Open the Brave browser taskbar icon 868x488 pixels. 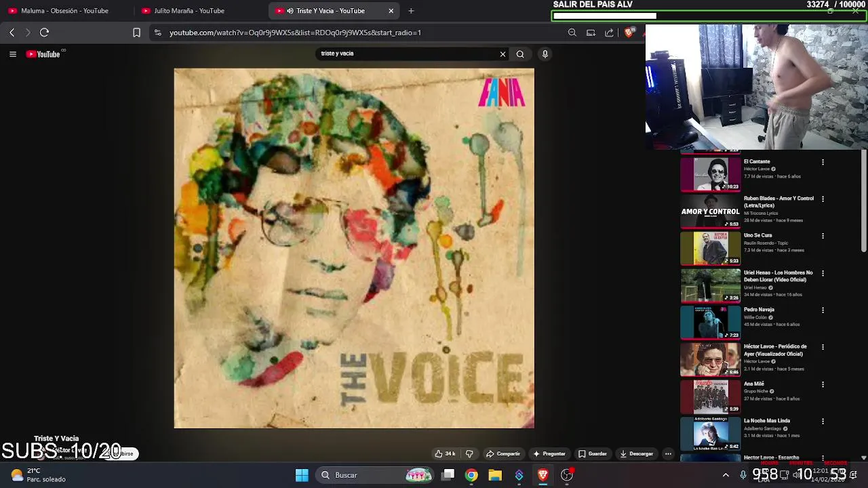coord(542,475)
